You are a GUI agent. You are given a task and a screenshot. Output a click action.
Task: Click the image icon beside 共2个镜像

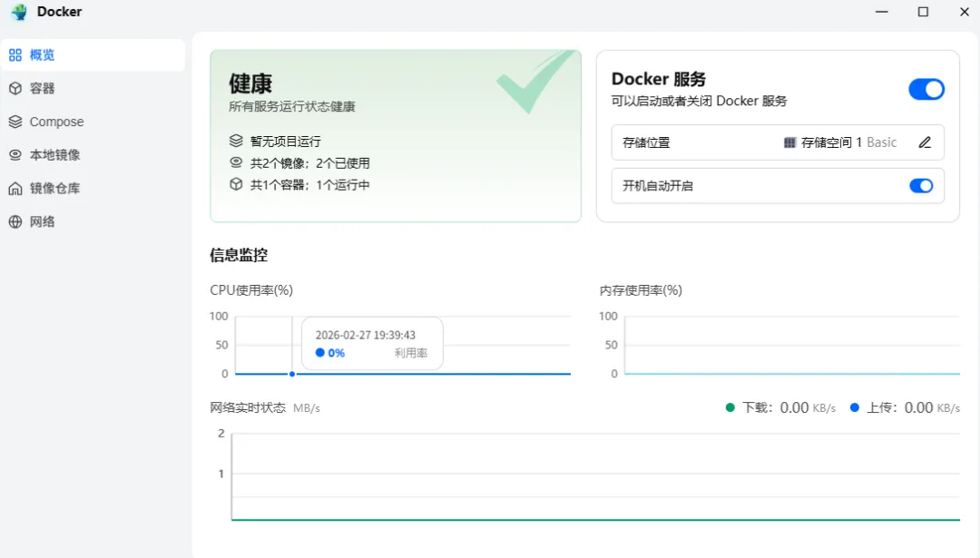(236, 162)
